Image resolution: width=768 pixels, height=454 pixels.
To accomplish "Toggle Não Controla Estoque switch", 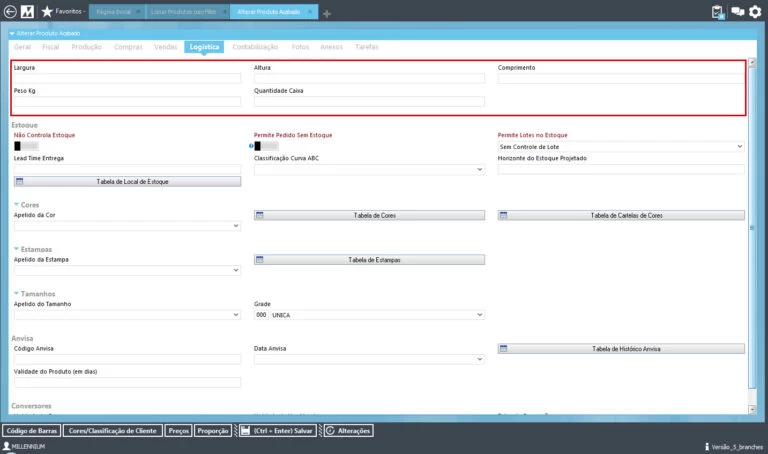I will click(29, 146).
